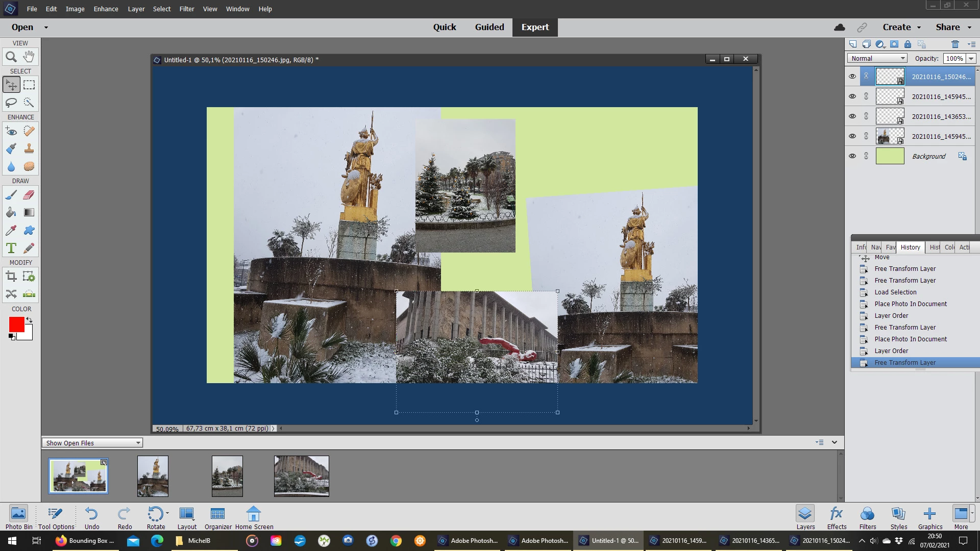Select the Crop tool
The height and width of the screenshot is (551, 980).
point(11,277)
